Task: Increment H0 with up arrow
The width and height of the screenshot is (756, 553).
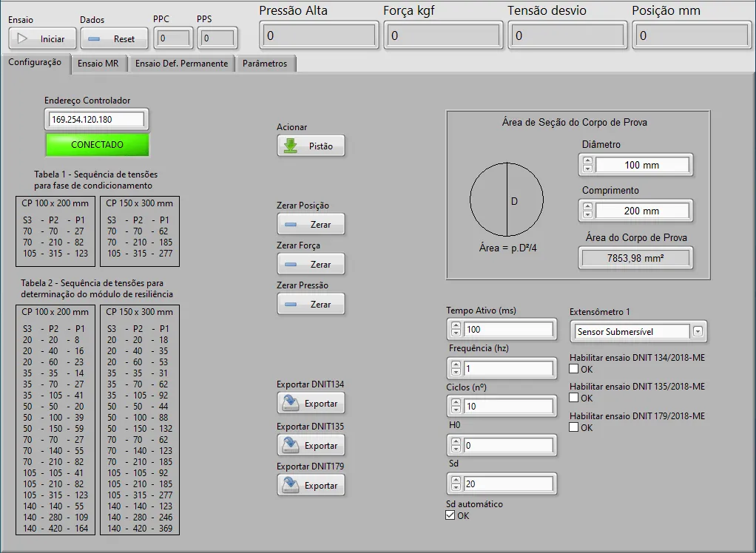Action: click(456, 441)
